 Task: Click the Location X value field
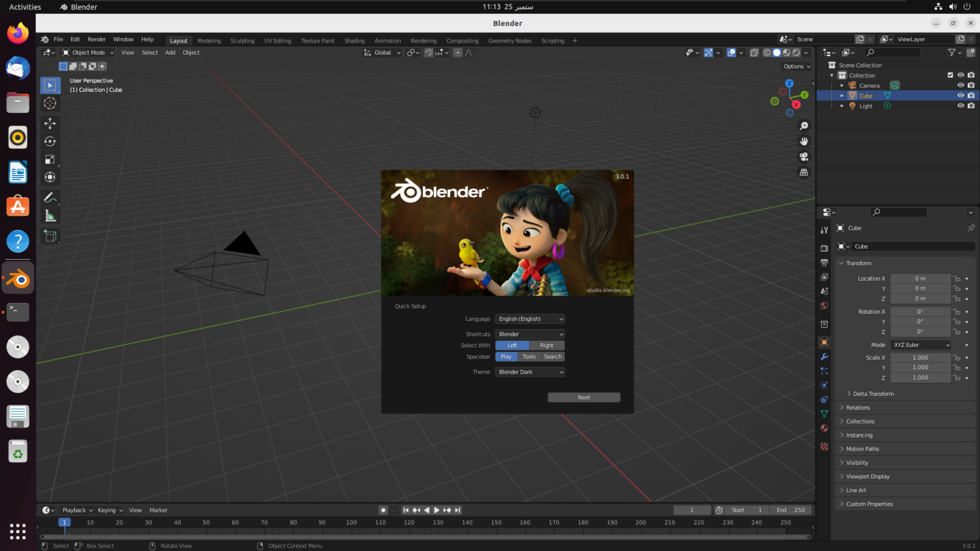(920, 279)
